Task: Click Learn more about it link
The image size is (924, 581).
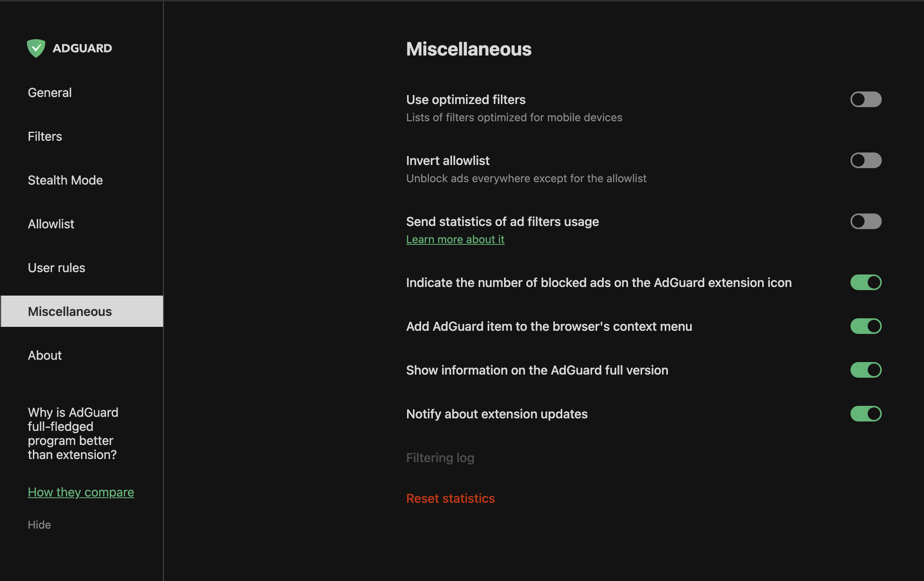Action: [x=456, y=239]
